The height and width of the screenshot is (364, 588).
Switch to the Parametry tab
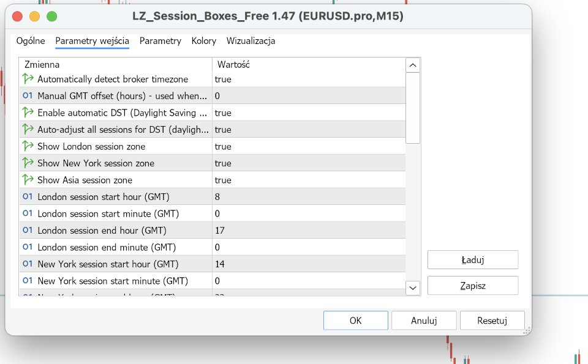tap(160, 41)
